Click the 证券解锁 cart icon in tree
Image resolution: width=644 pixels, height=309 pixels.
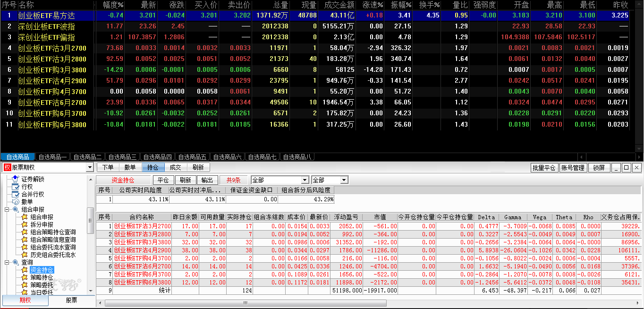tap(15, 179)
